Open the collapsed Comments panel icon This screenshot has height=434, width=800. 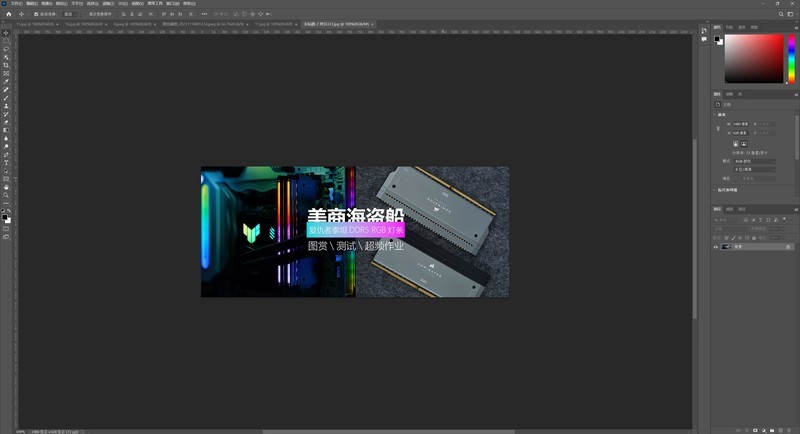(704, 39)
